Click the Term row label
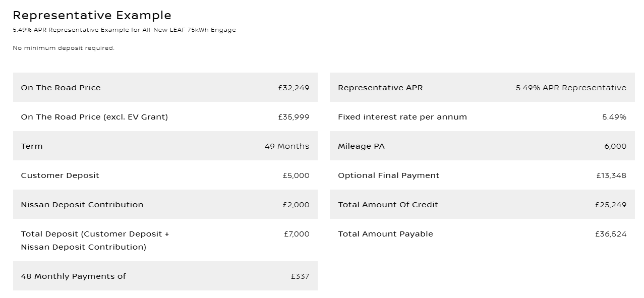Image resolution: width=644 pixels, height=298 pixels. click(32, 146)
